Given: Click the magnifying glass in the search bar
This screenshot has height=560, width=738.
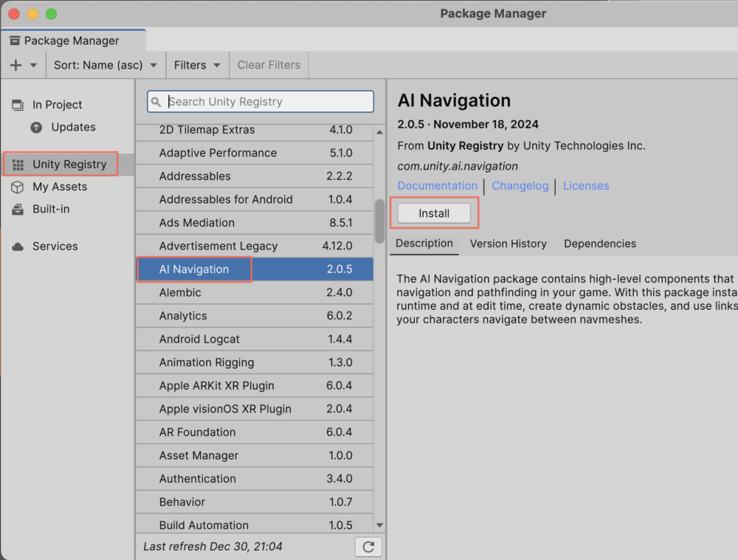Looking at the screenshot, I should tap(155, 101).
